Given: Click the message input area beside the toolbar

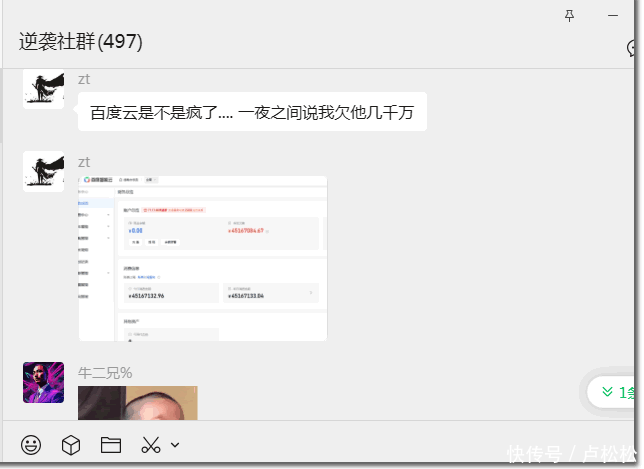Looking at the screenshot, I should [400, 445].
